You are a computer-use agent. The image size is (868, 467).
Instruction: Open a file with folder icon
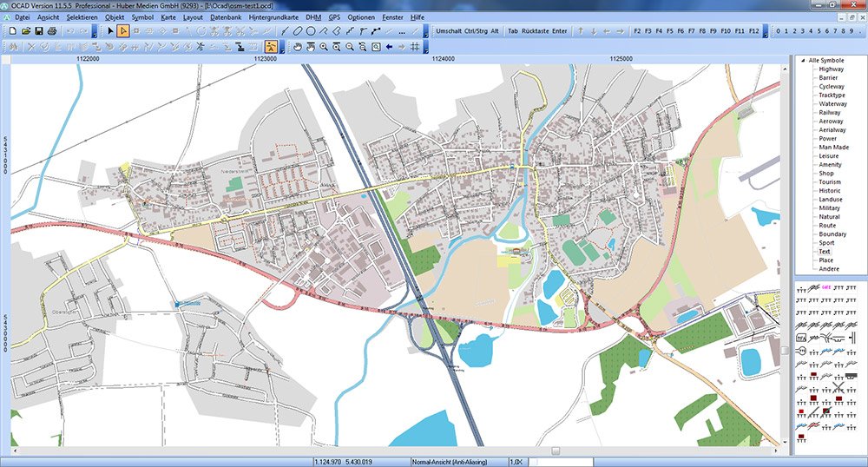26,31
